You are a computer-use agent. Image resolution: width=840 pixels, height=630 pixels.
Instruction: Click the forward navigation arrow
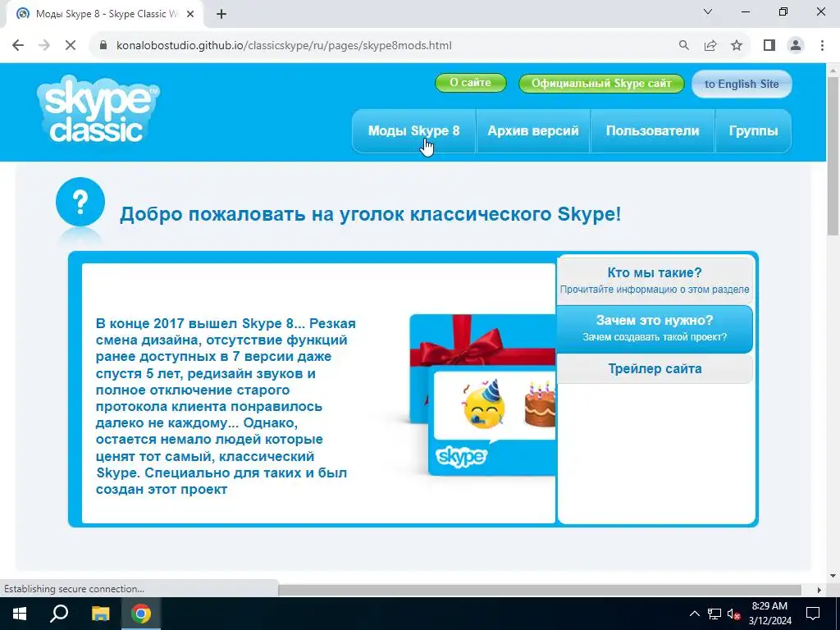coord(44,46)
